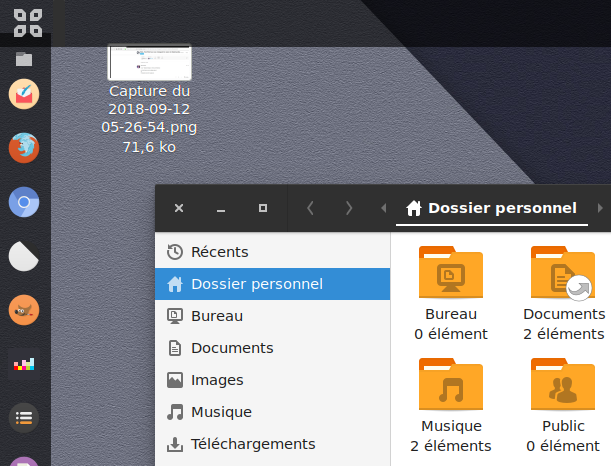The height and width of the screenshot is (466, 611).
Task: Open the list icon app in dock
Action: coord(24,418)
